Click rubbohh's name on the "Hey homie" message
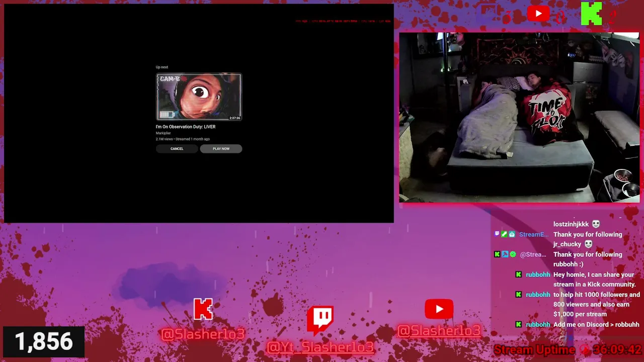Screen dimensions: 644x362 click(538, 275)
